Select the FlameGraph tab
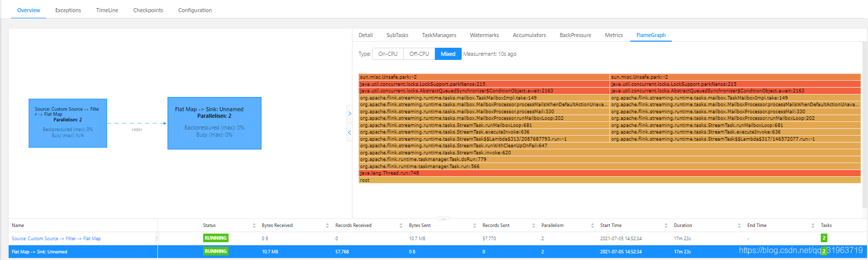This screenshot has height=260, width=868. tap(651, 35)
